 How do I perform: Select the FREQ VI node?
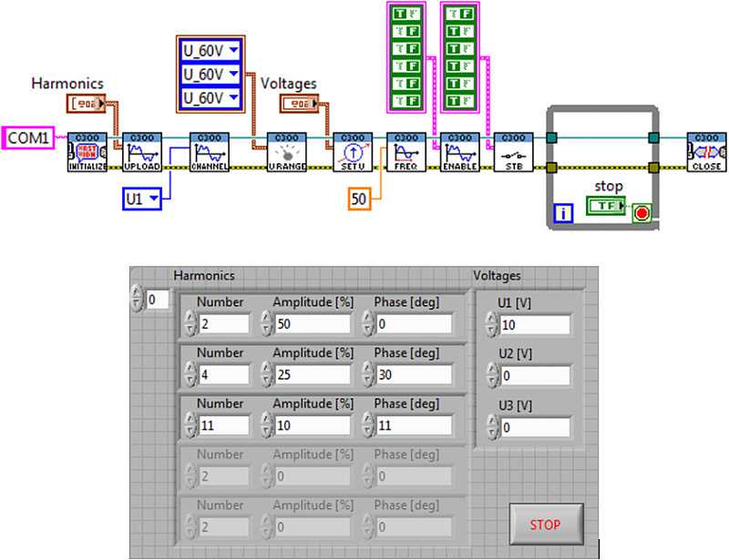pos(405,152)
